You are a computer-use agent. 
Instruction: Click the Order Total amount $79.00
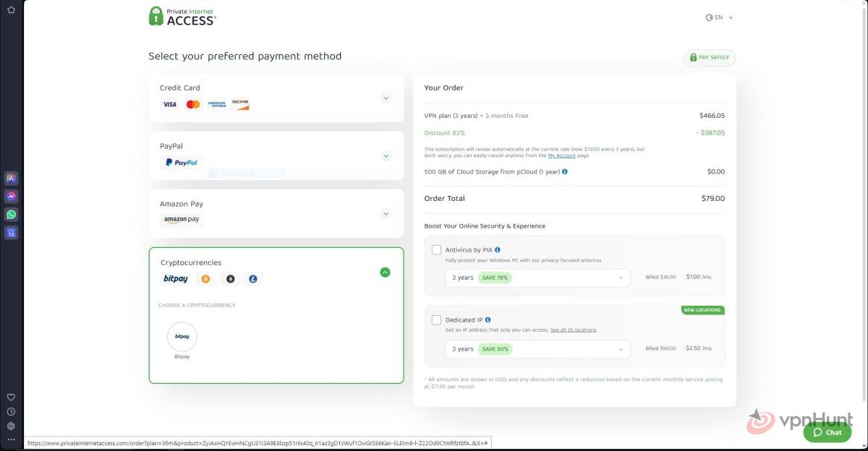(x=713, y=199)
